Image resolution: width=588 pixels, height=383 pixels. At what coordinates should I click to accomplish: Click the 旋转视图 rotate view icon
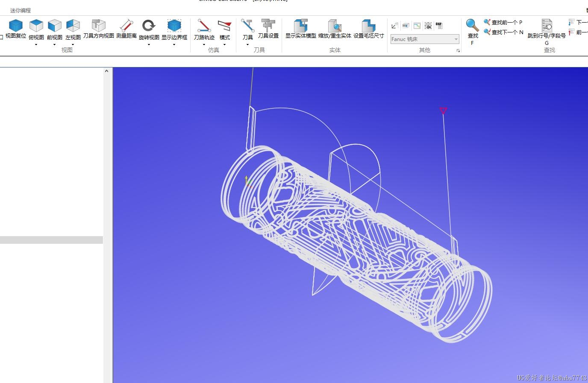click(149, 26)
